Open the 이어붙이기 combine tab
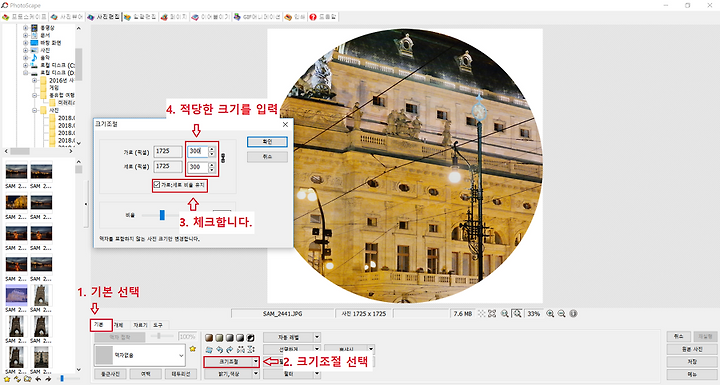 (211, 17)
